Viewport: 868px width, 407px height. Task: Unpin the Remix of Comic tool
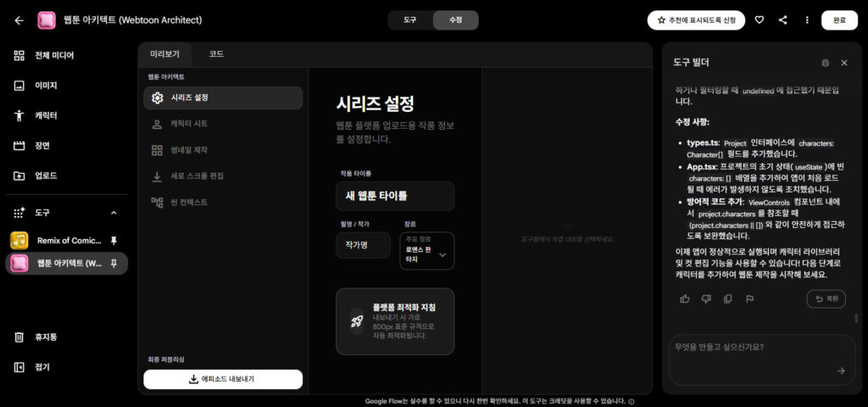(x=114, y=240)
